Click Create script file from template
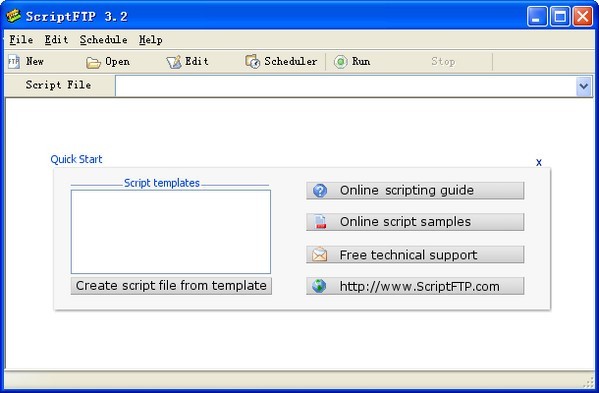This screenshot has width=599, height=393. (x=171, y=286)
